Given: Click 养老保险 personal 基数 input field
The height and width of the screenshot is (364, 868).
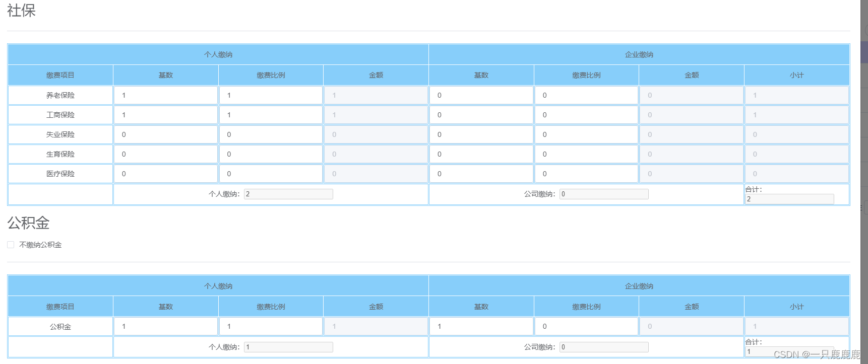Looking at the screenshot, I should tap(166, 95).
